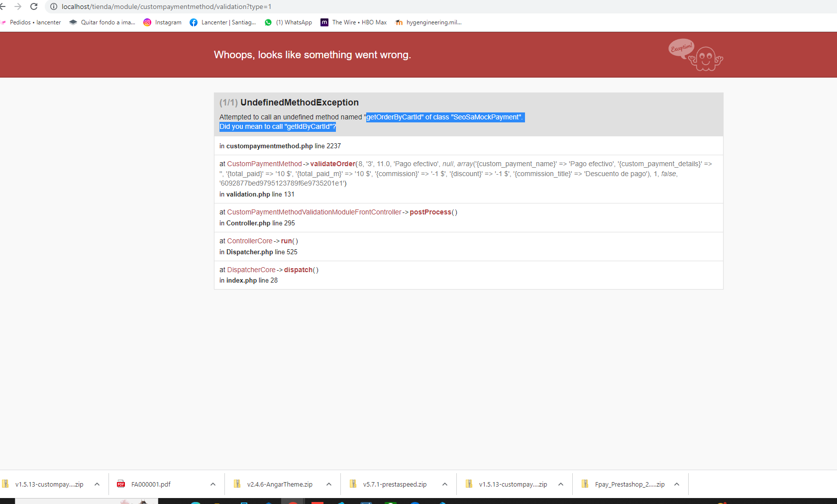The width and height of the screenshot is (837, 504).
Task: Click the hygengineering bookmark favicon
Action: click(399, 22)
